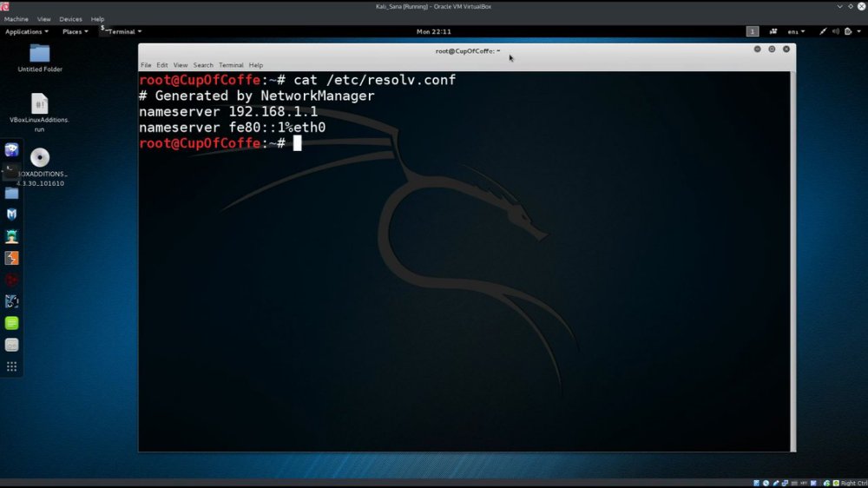Viewport: 868px width, 488px height.
Task: Show all applications grid
Action: 11,366
